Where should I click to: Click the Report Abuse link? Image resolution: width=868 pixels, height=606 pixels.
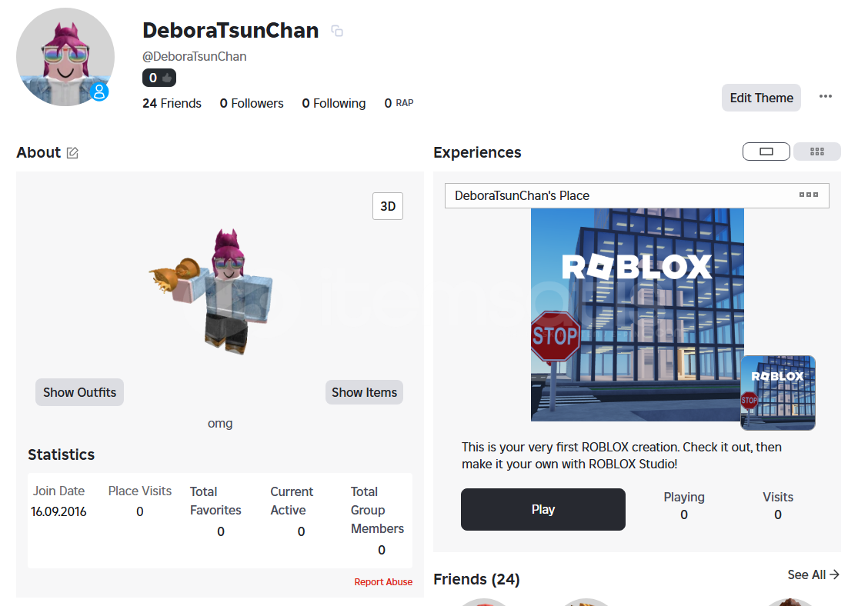pyautogui.click(x=383, y=582)
